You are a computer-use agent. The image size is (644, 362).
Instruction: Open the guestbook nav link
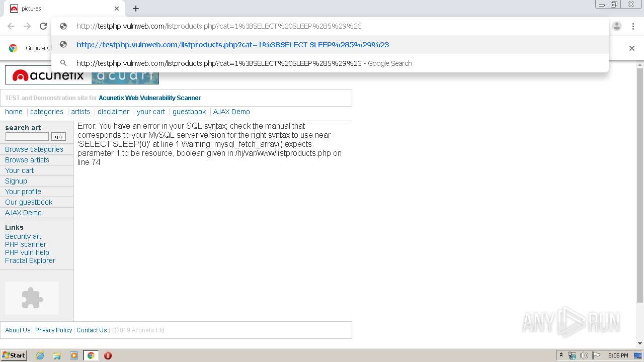coord(189,112)
